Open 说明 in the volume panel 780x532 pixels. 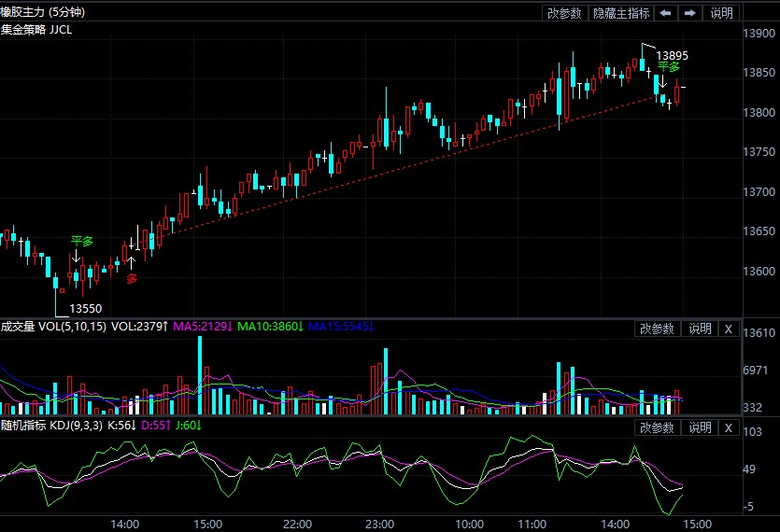click(x=701, y=329)
